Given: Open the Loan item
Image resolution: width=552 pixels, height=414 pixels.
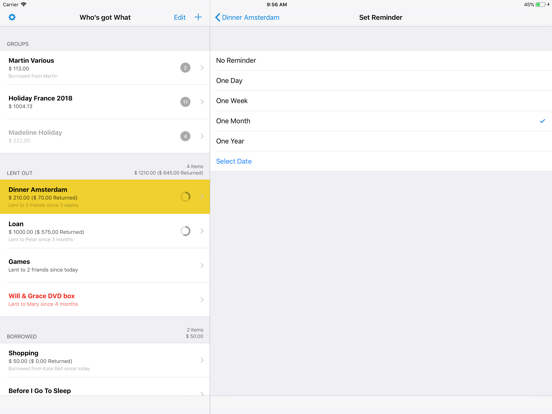Looking at the screenshot, I should click(105, 231).
